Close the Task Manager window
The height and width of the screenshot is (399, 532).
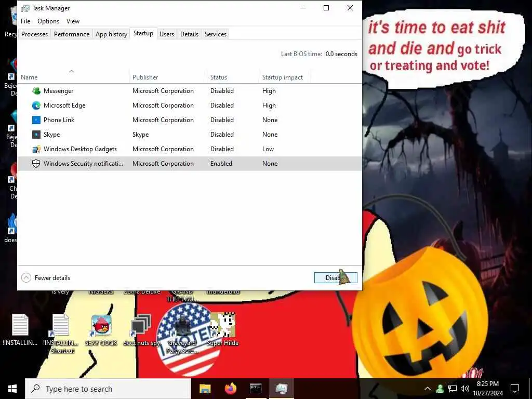pyautogui.click(x=350, y=8)
